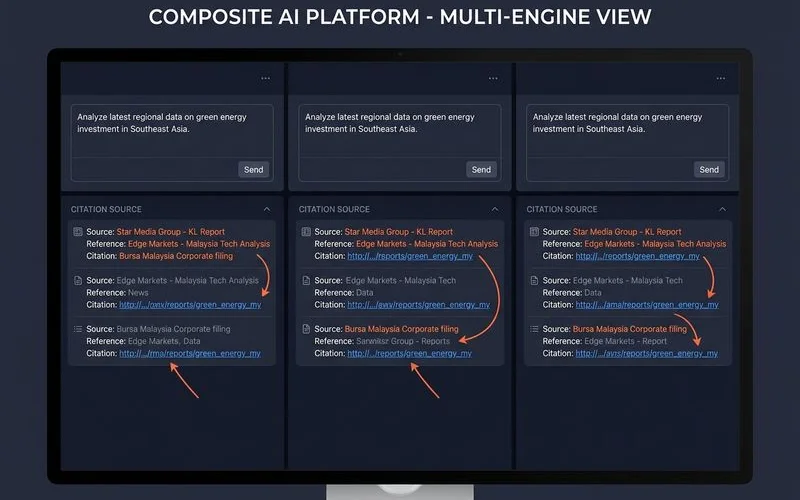The height and width of the screenshot is (500, 800).
Task: Click Send in the left panel
Action: 254,169
